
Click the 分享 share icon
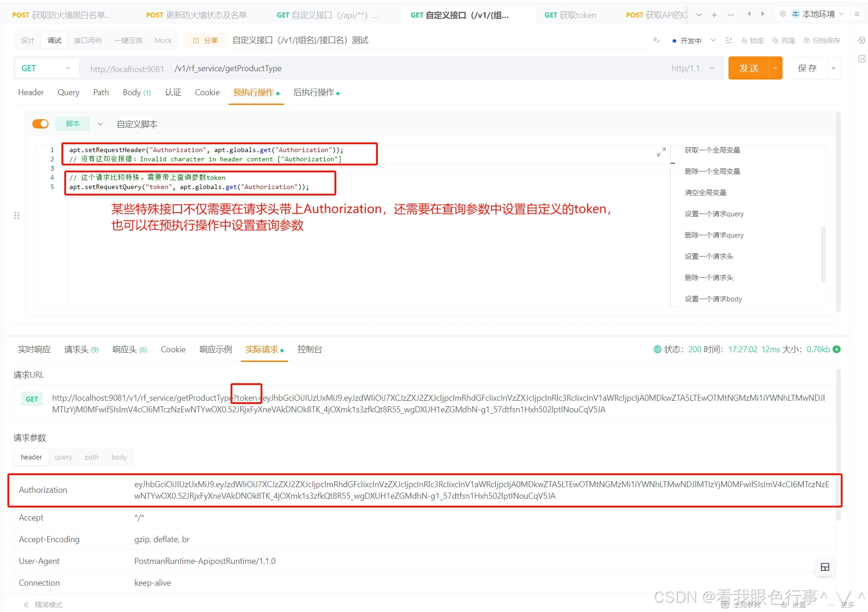click(x=205, y=40)
